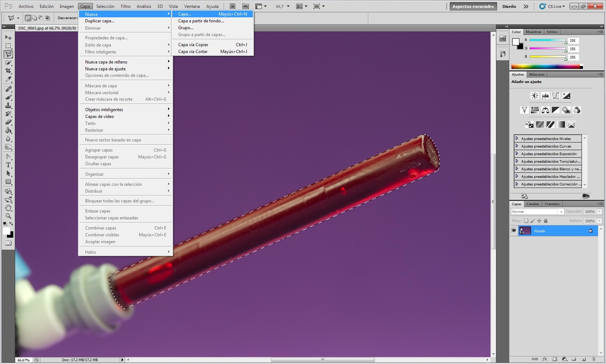Expand Ajustes preestablecidos Curvas presets
The height and width of the screenshot is (364, 606).
click(x=517, y=146)
